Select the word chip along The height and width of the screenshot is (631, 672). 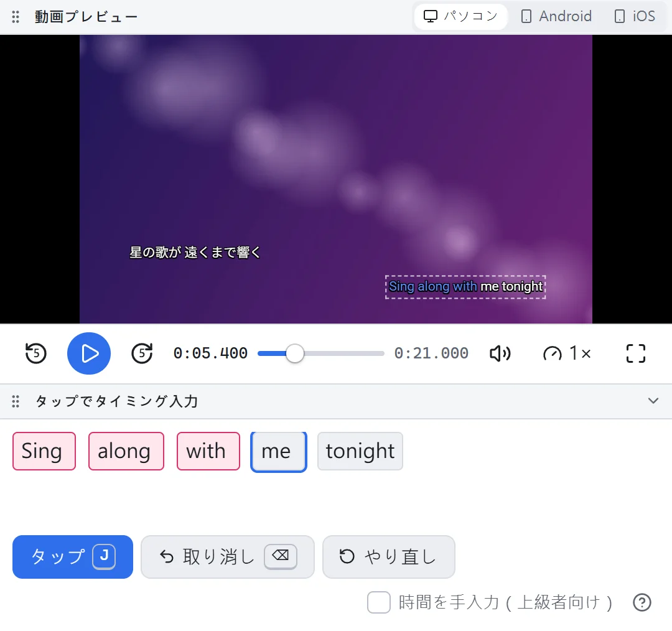tap(126, 451)
